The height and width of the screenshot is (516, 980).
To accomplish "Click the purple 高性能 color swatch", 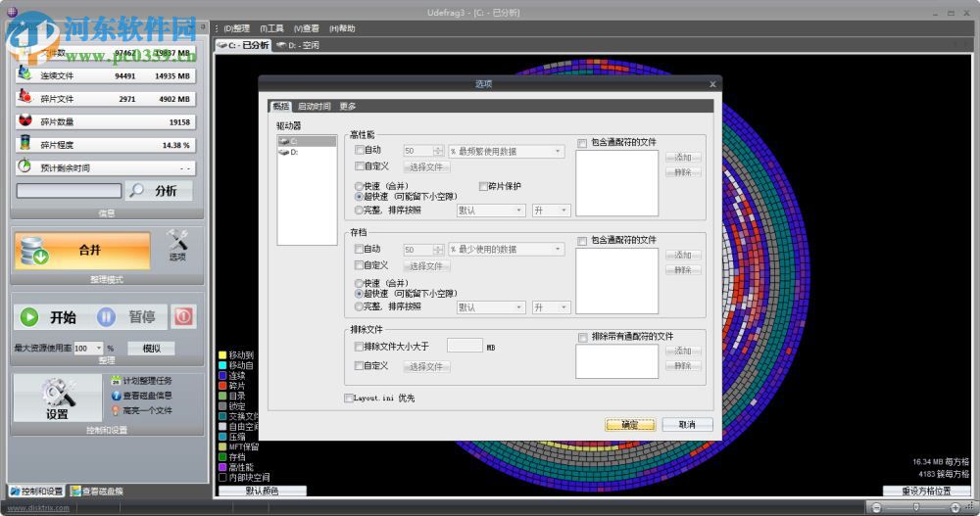I will pos(221,467).
